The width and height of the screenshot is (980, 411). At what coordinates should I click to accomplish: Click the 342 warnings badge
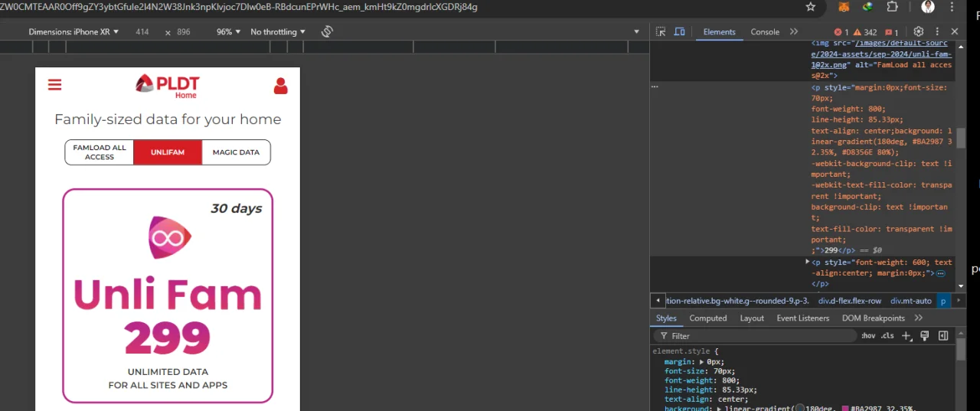866,32
